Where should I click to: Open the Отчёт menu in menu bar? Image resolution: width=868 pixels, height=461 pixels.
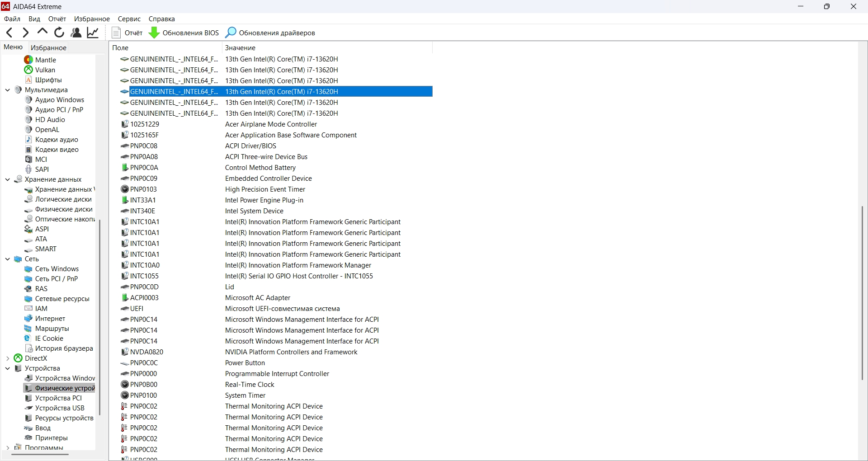point(57,19)
